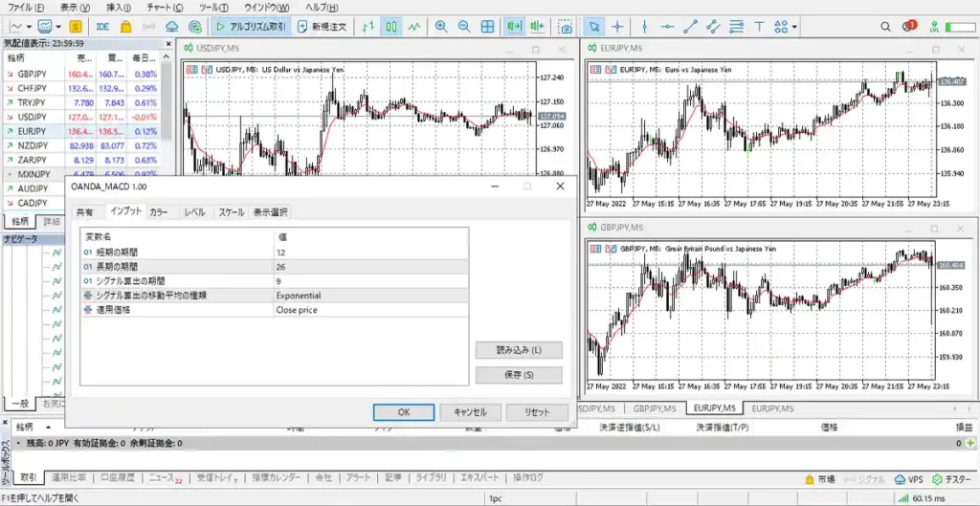Click the リセット reset button
980x506 pixels.
[536, 412]
